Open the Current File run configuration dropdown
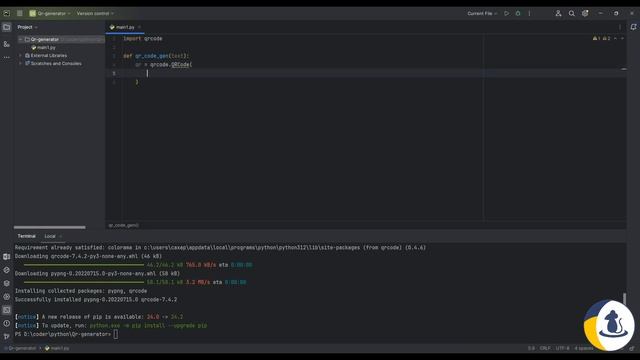 coord(482,13)
